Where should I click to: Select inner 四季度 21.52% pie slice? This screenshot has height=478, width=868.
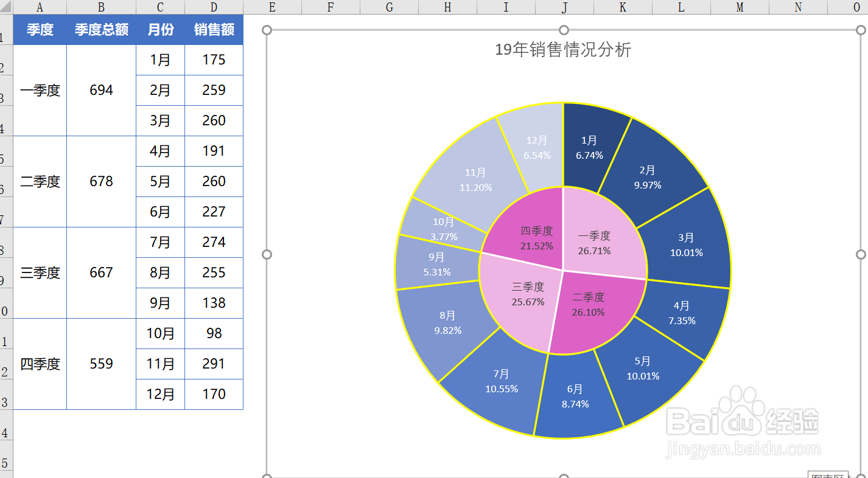pos(536,238)
